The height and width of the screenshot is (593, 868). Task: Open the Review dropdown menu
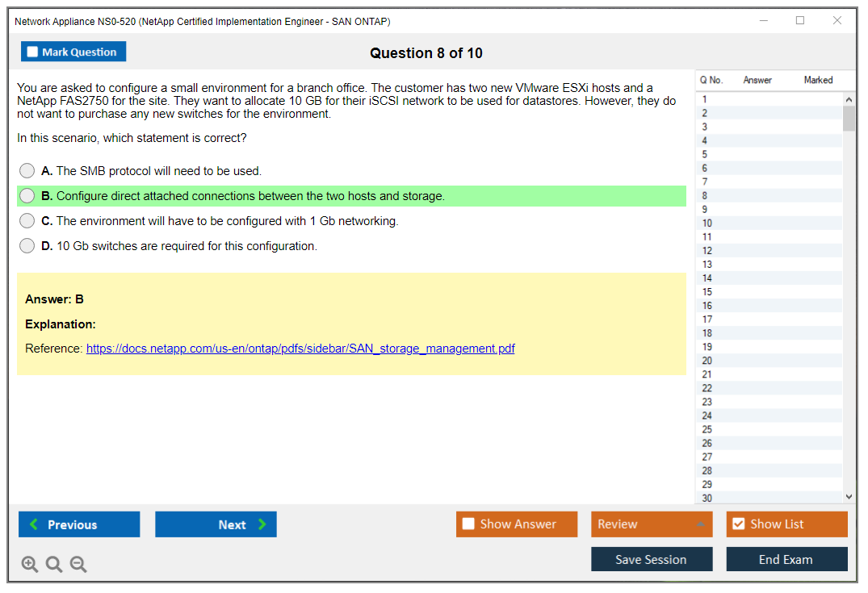pos(651,524)
